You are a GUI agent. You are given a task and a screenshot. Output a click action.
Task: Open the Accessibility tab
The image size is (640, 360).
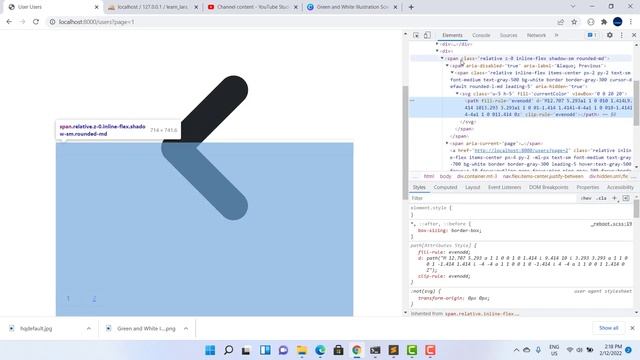coord(620,187)
